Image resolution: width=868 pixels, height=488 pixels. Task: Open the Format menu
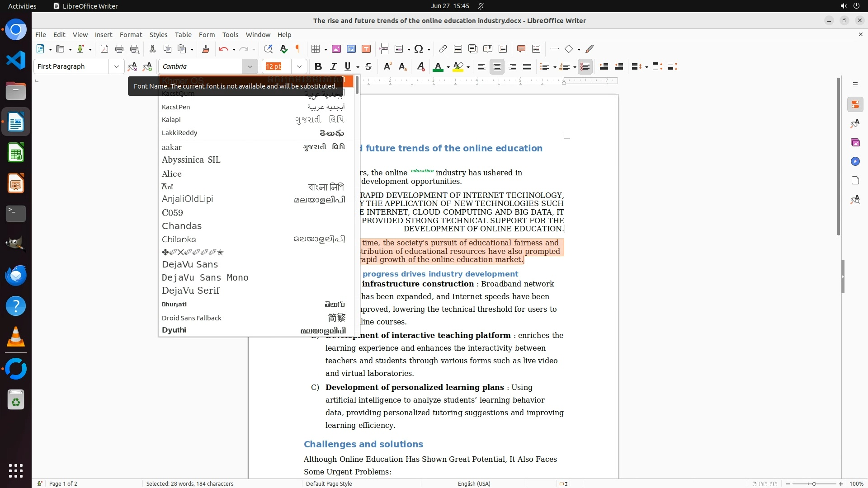point(131,34)
